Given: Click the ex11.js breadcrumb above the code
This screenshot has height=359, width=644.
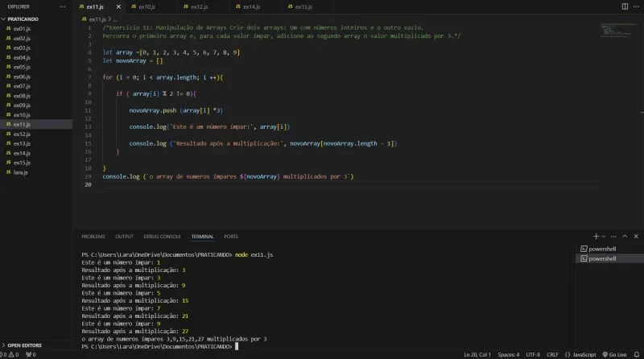Looking at the screenshot, I should [x=97, y=19].
